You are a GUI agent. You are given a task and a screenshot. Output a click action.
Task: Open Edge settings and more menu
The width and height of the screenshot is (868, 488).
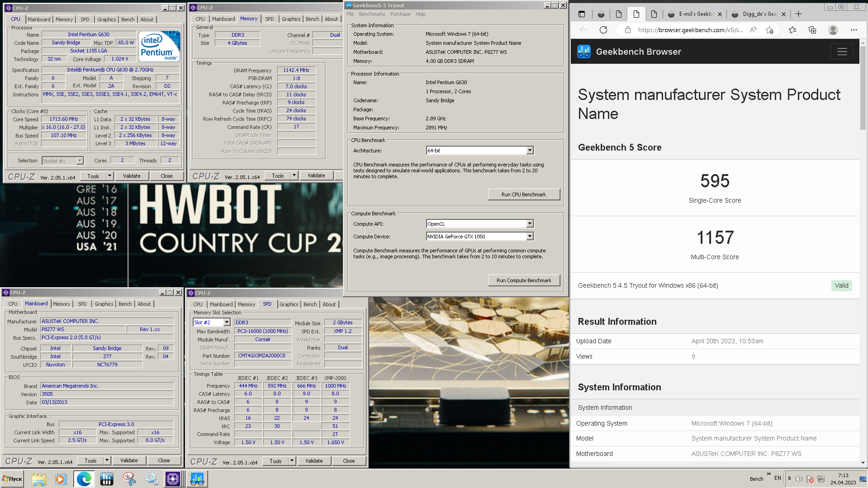tap(854, 30)
